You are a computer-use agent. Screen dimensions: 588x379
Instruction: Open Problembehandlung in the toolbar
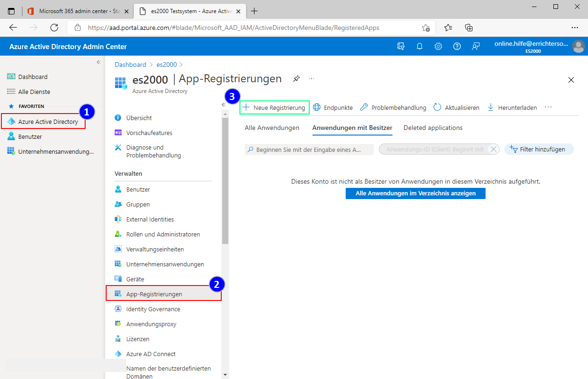click(393, 107)
